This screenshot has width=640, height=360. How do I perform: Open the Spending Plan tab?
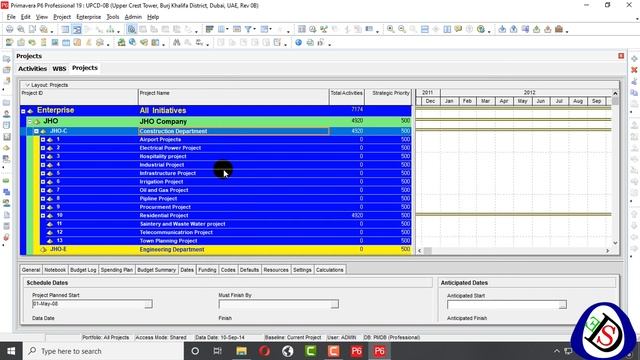coord(117,270)
